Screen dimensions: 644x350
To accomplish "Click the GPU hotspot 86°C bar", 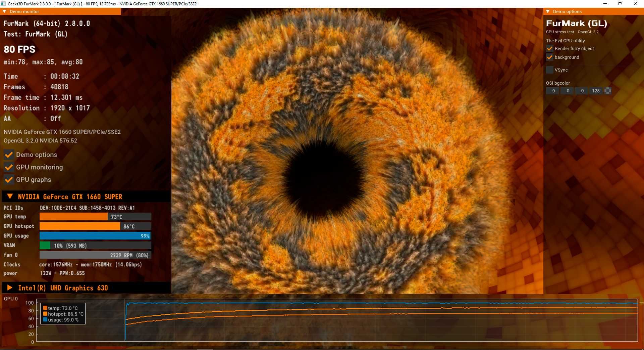I will pos(95,226).
